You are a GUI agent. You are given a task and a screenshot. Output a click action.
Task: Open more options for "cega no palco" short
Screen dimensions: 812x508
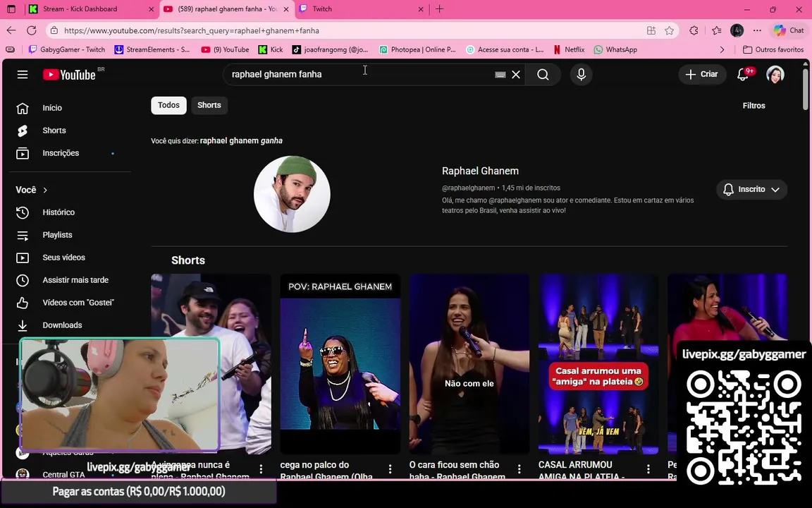[390, 469]
